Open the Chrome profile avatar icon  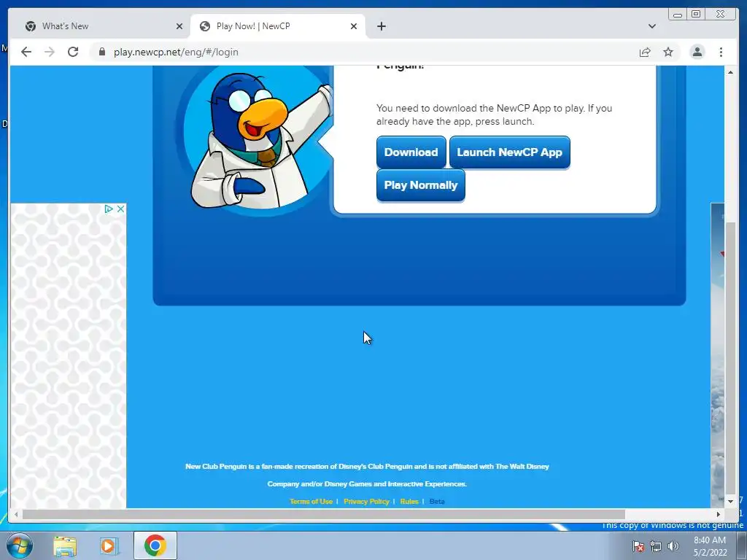697,52
